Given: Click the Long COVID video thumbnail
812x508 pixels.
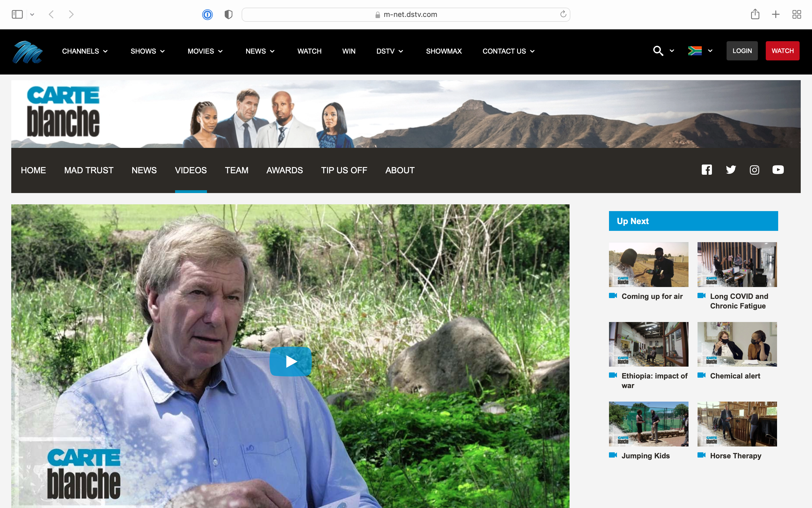Looking at the screenshot, I should click(x=737, y=264).
